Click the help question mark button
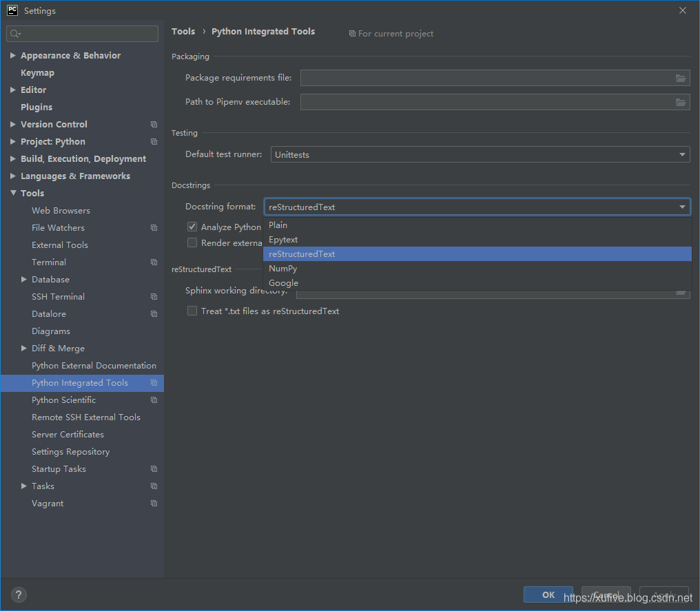Screen dimensions: 700x611 (x=19, y=594)
